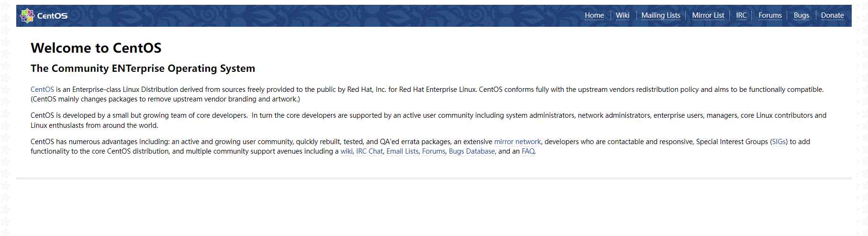Click the FAQ link
The image size is (868, 236).
(x=528, y=151)
